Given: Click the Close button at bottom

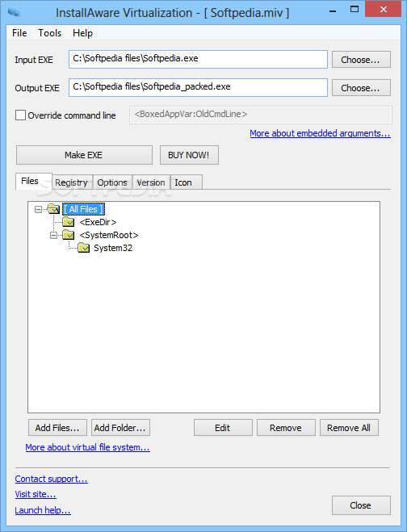Looking at the screenshot, I should (361, 505).
